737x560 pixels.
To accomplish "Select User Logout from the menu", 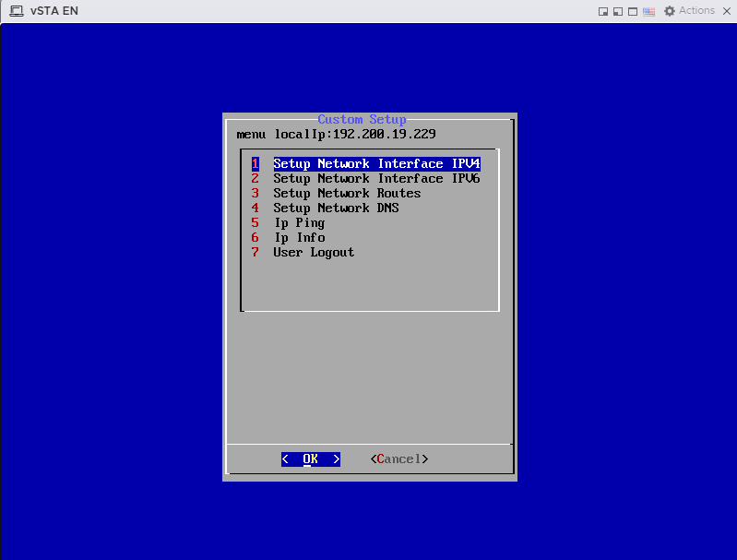I will (x=314, y=253).
